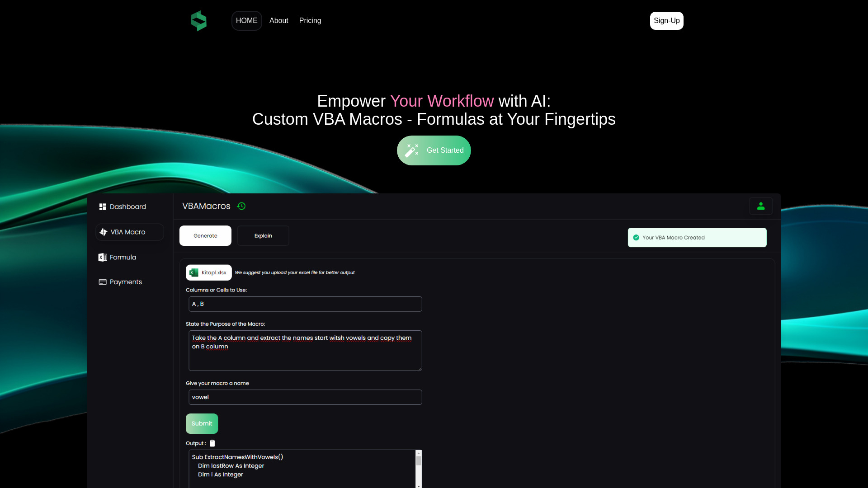Click the green checkmark success status icon
Screen dimensions: 868x488
pos(636,237)
